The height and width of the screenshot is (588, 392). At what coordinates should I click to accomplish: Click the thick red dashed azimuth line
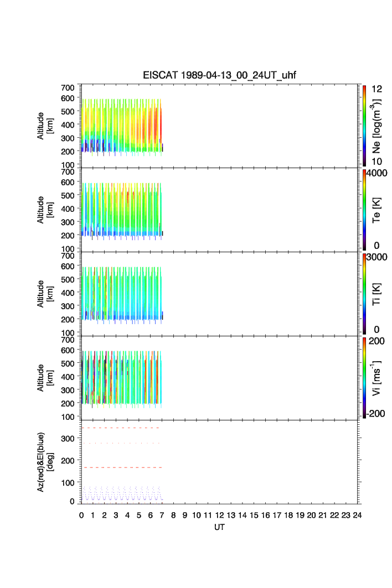click(x=122, y=467)
